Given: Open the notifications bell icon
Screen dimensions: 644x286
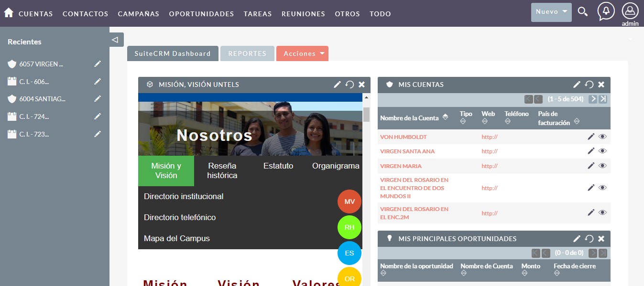Looking at the screenshot, I should click(606, 11).
